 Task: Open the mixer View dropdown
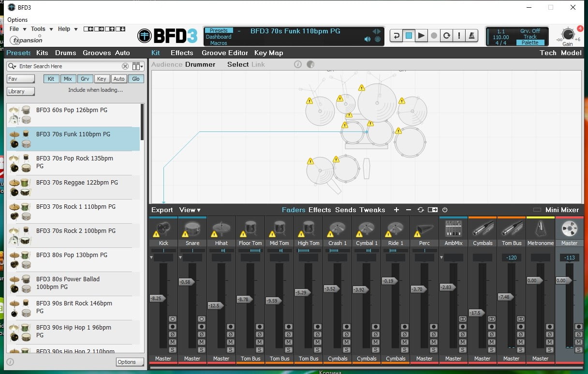point(190,210)
